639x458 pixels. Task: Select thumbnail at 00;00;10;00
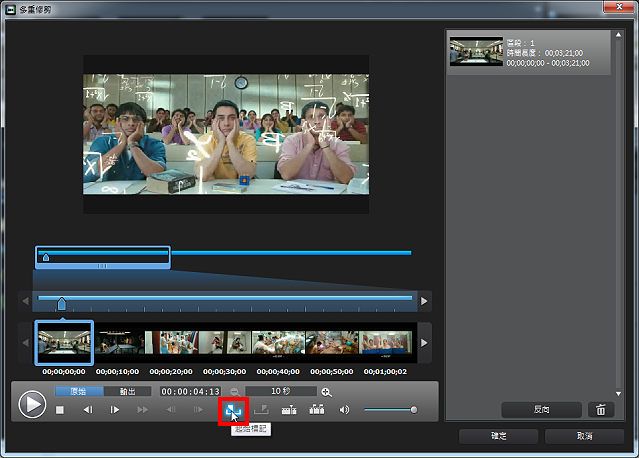click(x=120, y=342)
